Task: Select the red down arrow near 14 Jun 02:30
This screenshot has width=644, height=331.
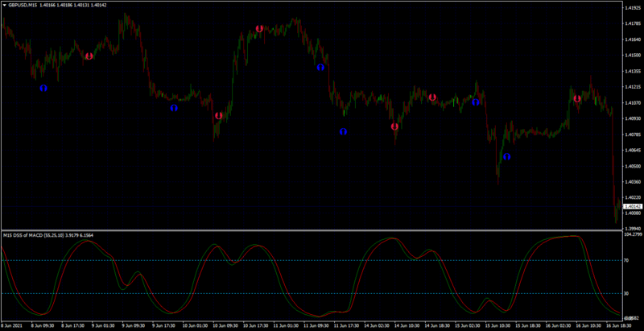Action: click(394, 126)
